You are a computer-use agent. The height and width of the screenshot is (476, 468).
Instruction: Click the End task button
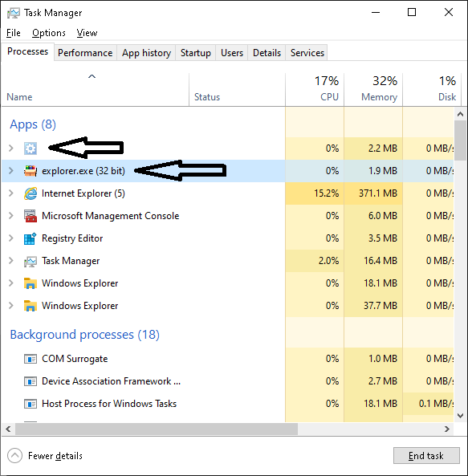tap(426, 456)
